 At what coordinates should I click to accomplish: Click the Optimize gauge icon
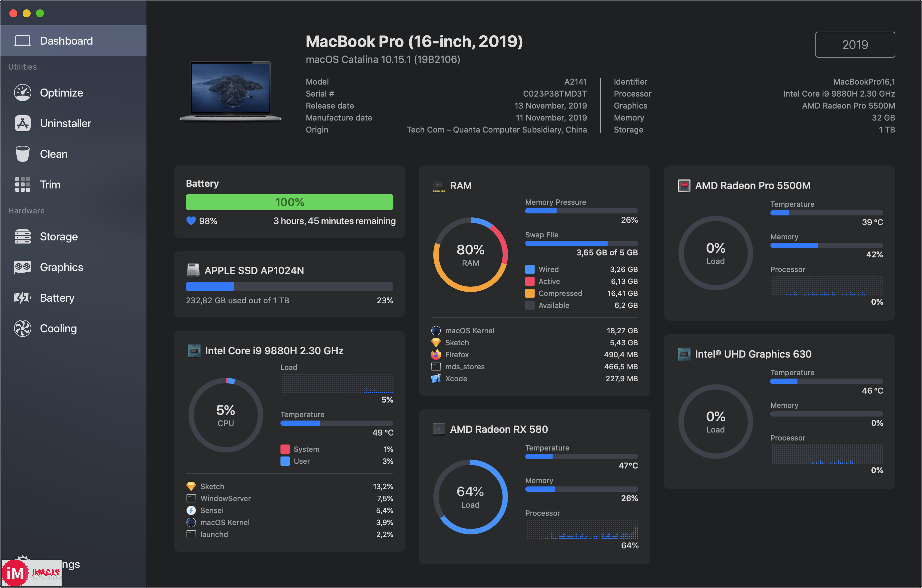(x=23, y=93)
